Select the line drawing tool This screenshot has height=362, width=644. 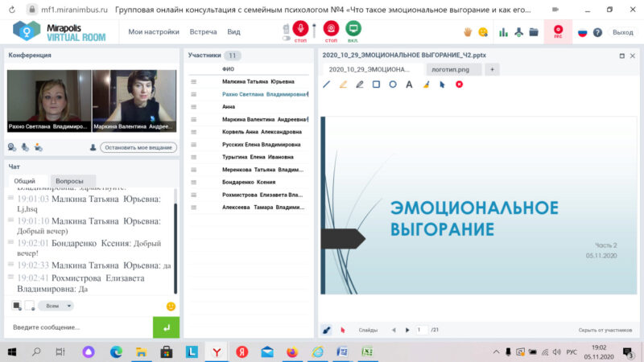tap(327, 84)
